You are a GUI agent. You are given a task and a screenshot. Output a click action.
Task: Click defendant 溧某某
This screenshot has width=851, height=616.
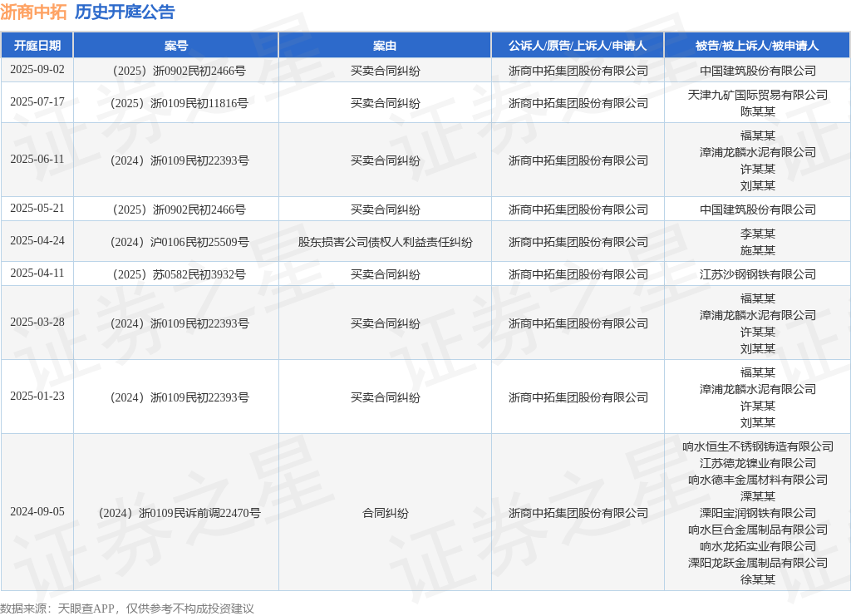pyautogui.click(x=757, y=496)
